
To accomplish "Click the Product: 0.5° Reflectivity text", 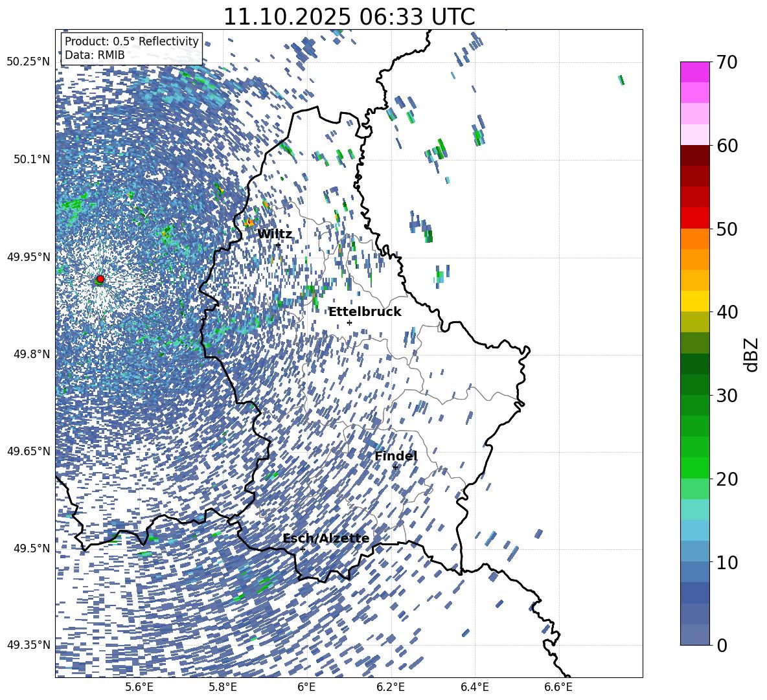I will (132, 41).
